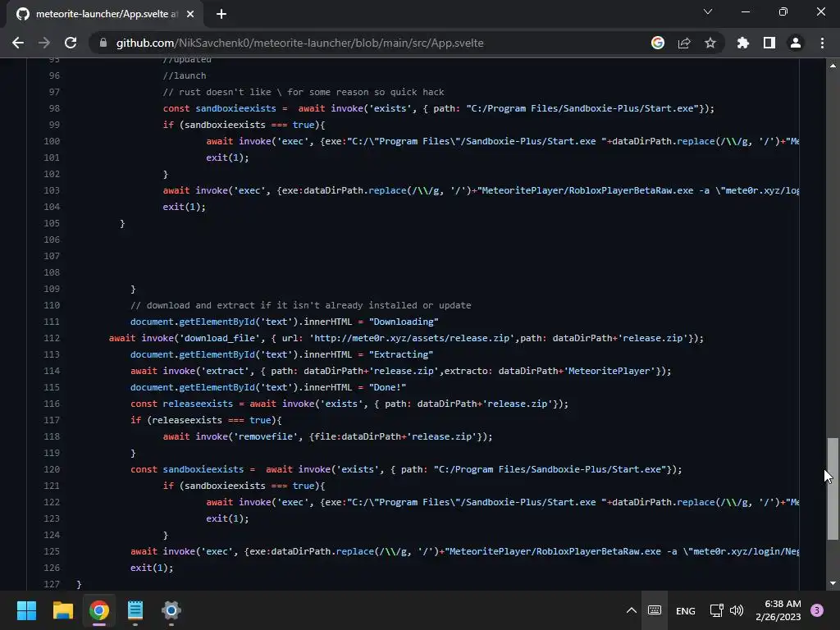The image size is (840, 630).
Task: Click line number 103
Action: point(52,190)
